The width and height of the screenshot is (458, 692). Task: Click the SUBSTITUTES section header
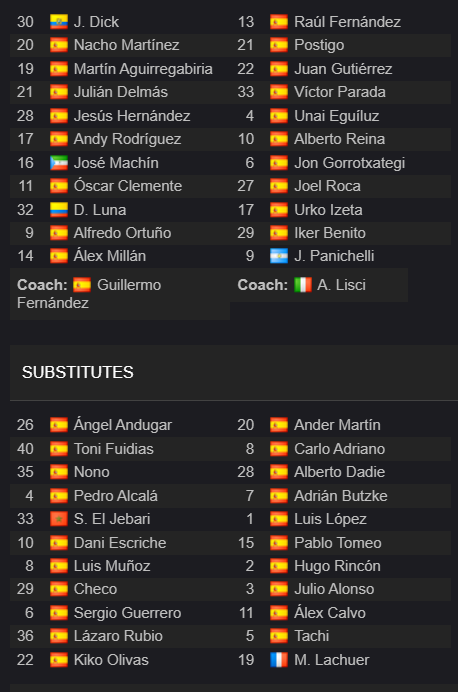pyautogui.click(x=78, y=372)
